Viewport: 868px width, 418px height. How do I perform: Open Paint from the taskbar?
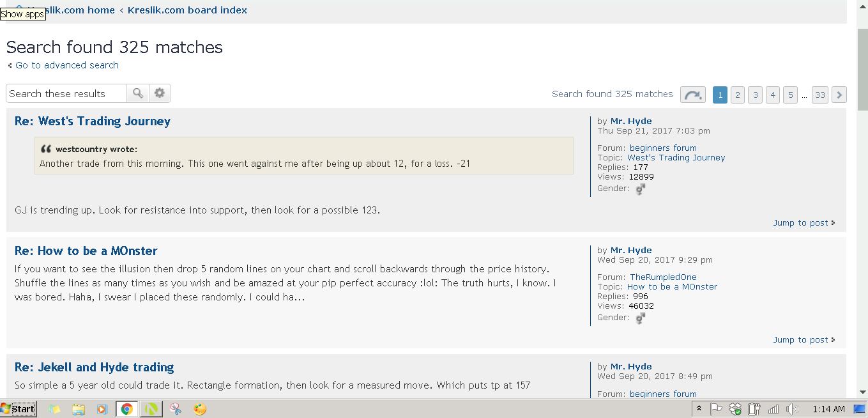pyautogui.click(x=200, y=409)
